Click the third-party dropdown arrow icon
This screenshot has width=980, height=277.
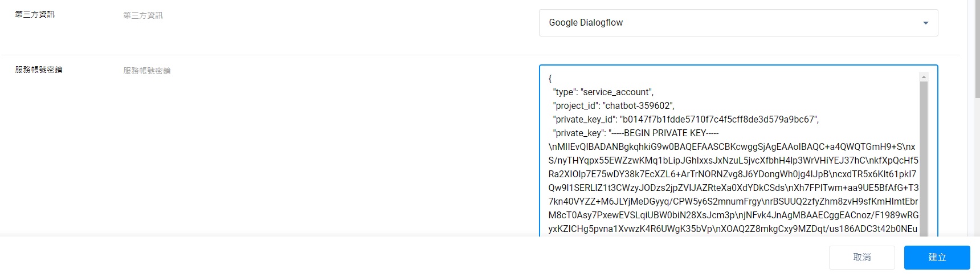[x=925, y=23]
